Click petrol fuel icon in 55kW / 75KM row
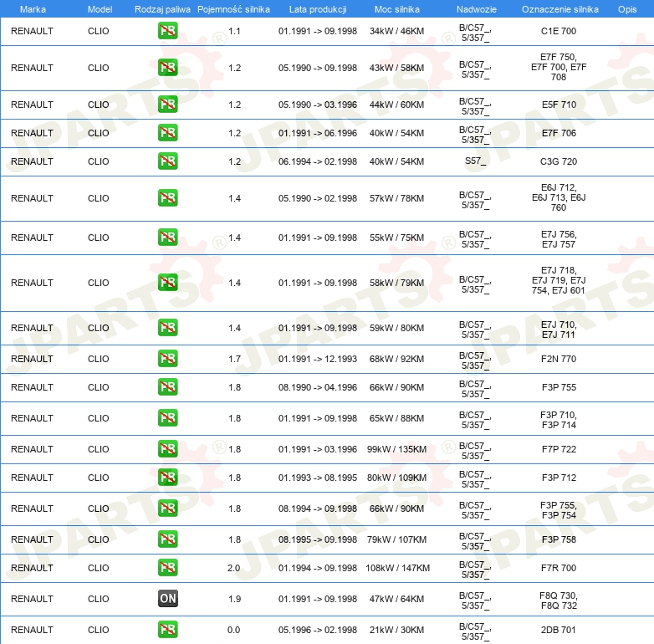 pos(167,238)
